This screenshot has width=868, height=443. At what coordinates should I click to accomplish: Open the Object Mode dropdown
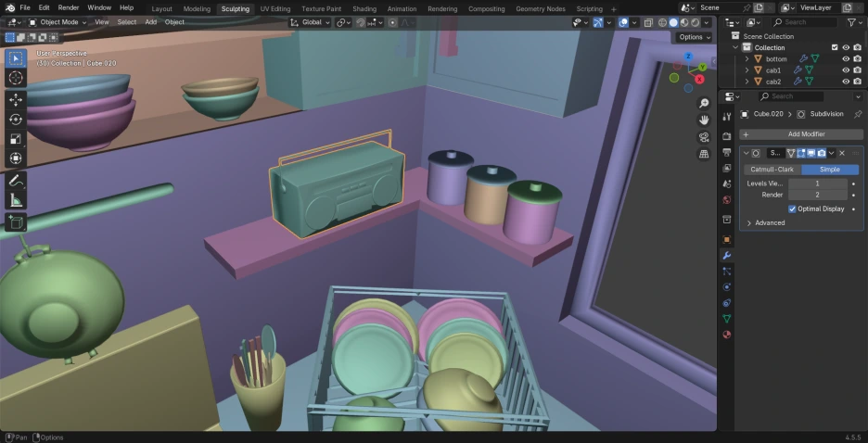coord(57,22)
